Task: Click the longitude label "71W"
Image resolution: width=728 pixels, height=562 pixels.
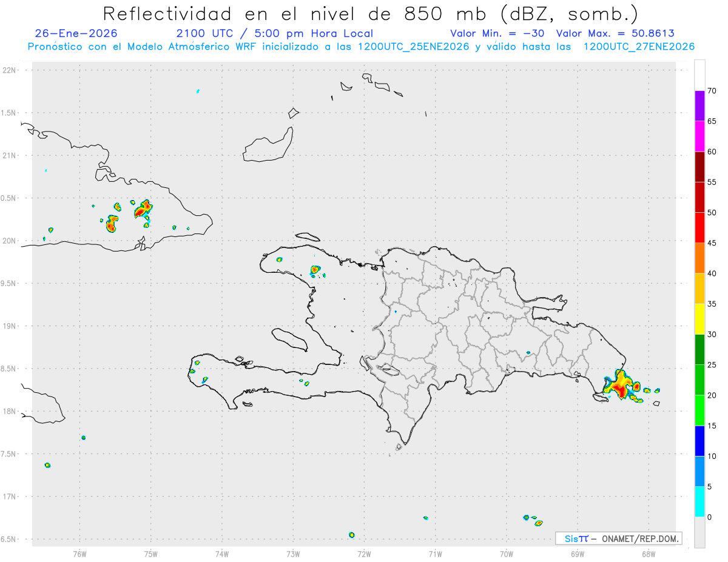Action: [x=435, y=554]
